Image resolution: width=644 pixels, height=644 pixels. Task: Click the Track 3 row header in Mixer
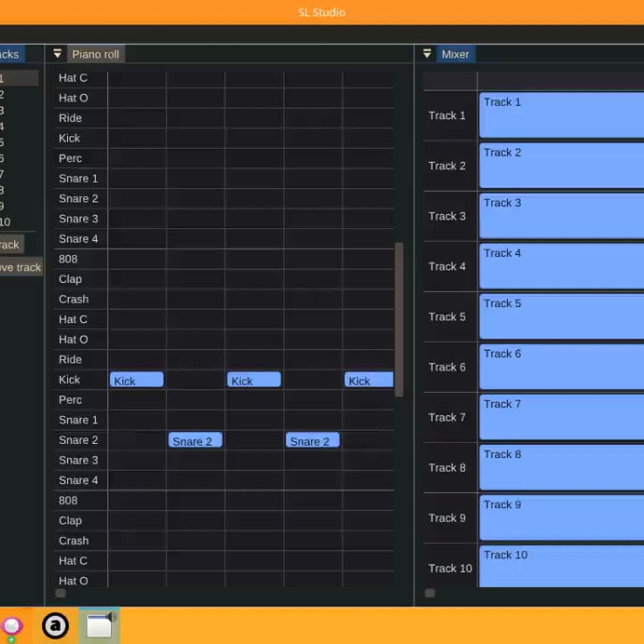(450, 216)
